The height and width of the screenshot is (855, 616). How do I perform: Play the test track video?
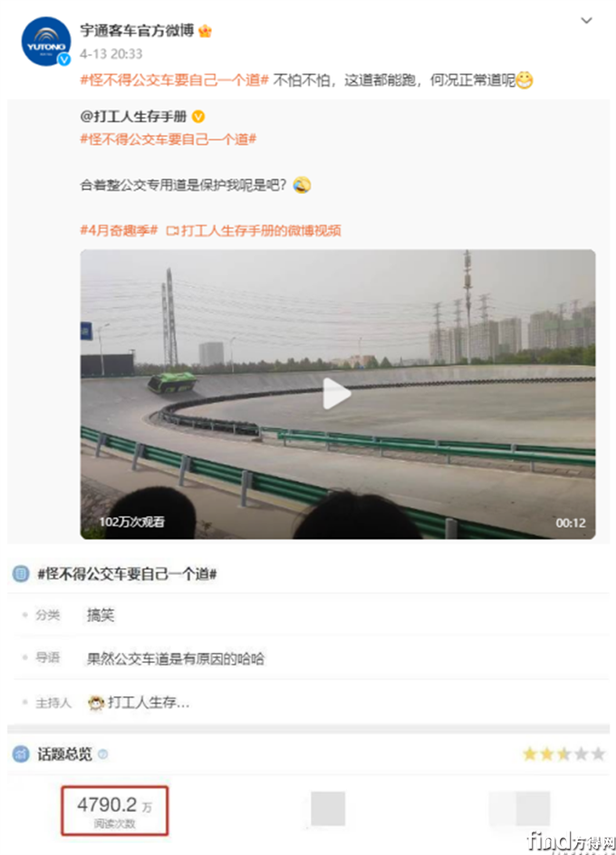(x=337, y=394)
